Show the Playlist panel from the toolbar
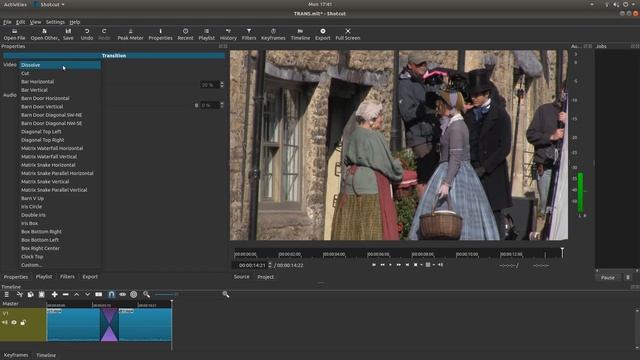The height and width of the screenshot is (360, 640). coord(207,34)
